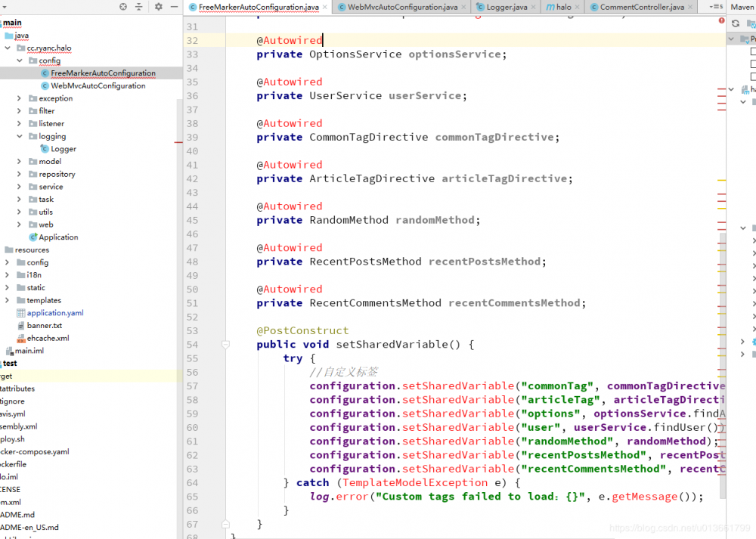The height and width of the screenshot is (539, 756).
Task: Collapse the config package folder
Action: pyautogui.click(x=20, y=60)
